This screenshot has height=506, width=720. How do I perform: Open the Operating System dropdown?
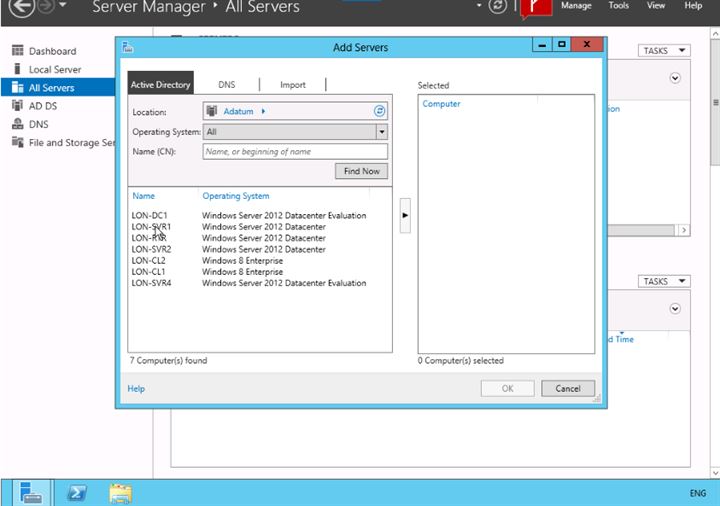click(x=382, y=132)
